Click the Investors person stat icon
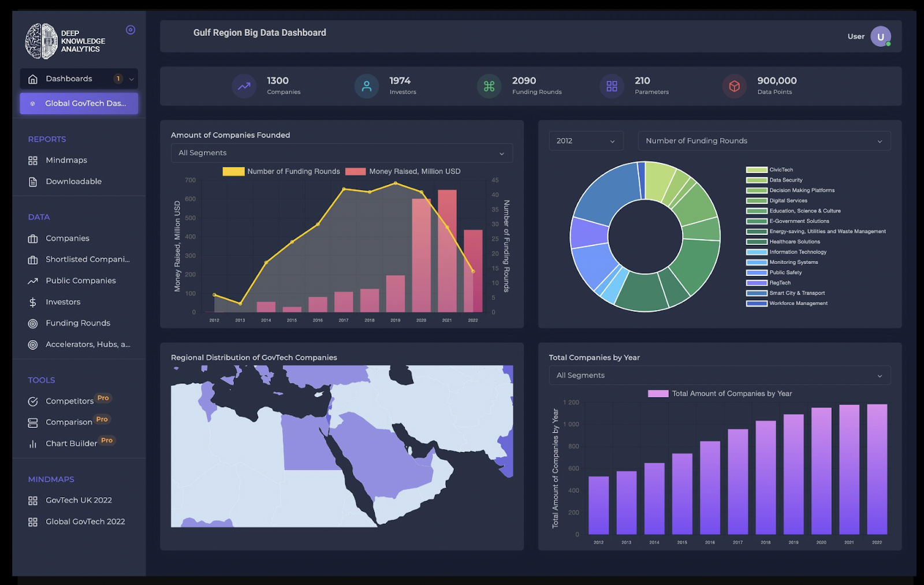 [x=367, y=86]
